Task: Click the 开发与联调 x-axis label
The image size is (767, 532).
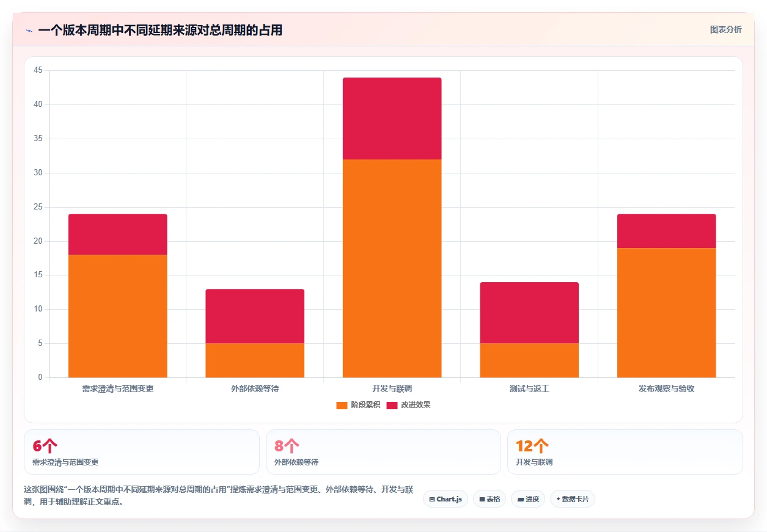Action: pyautogui.click(x=392, y=388)
